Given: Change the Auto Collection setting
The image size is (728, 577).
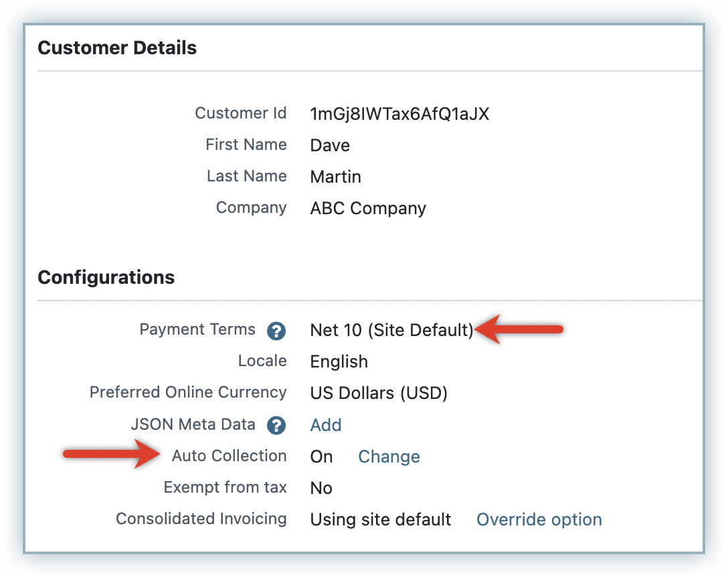Looking at the screenshot, I should pos(389,457).
